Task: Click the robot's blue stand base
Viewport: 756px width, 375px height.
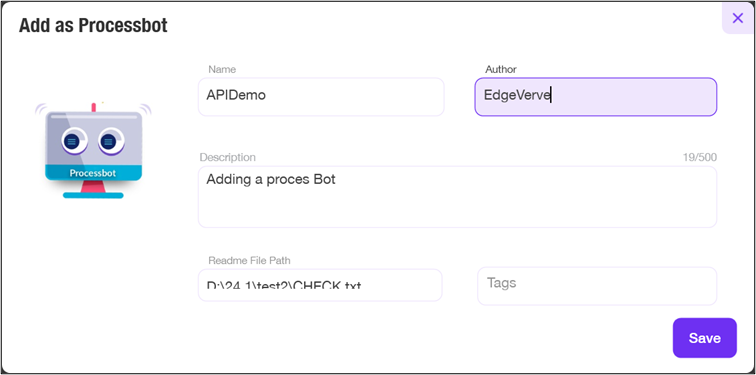Action: click(93, 195)
